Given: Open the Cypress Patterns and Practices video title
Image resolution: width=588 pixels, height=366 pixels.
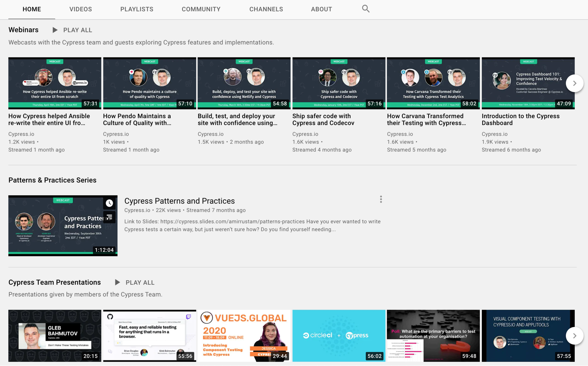Looking at the screenshot, I should [x=179, y=201].
